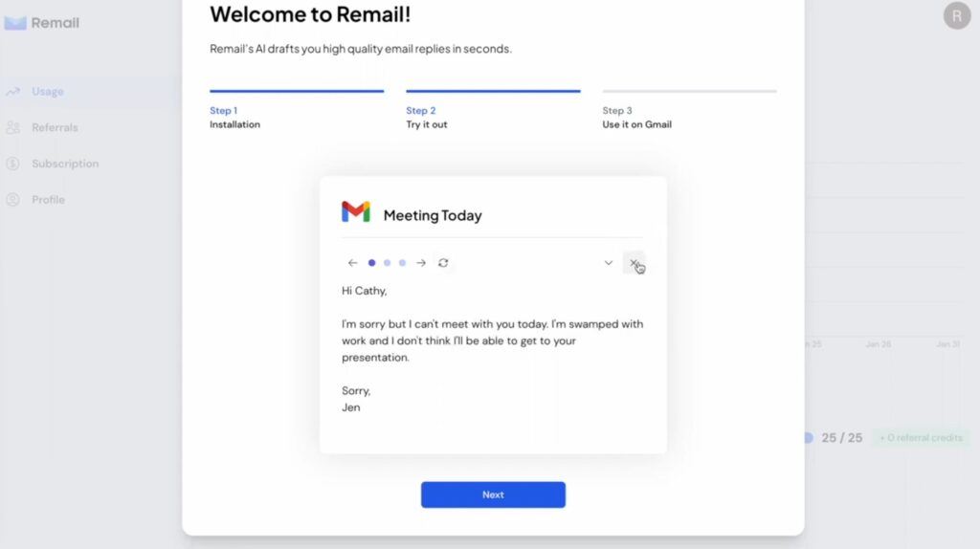Open the Referrals sidebar item

point(55,127)
